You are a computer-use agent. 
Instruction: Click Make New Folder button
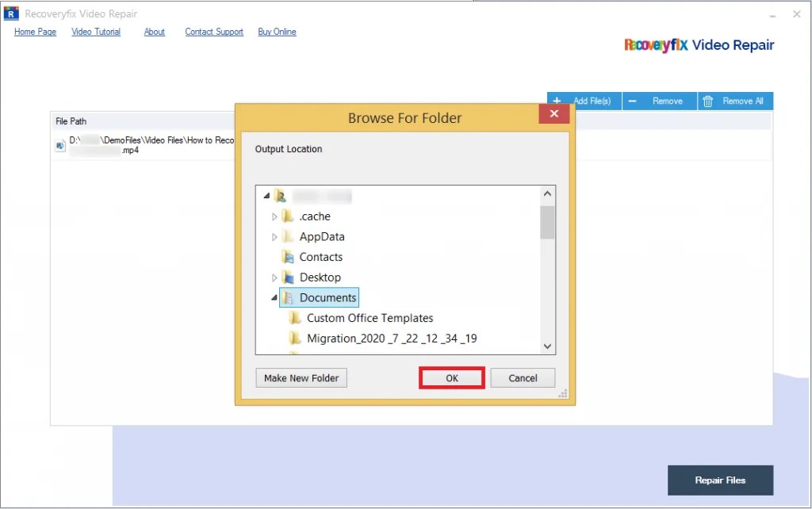(x=301, y=378)
